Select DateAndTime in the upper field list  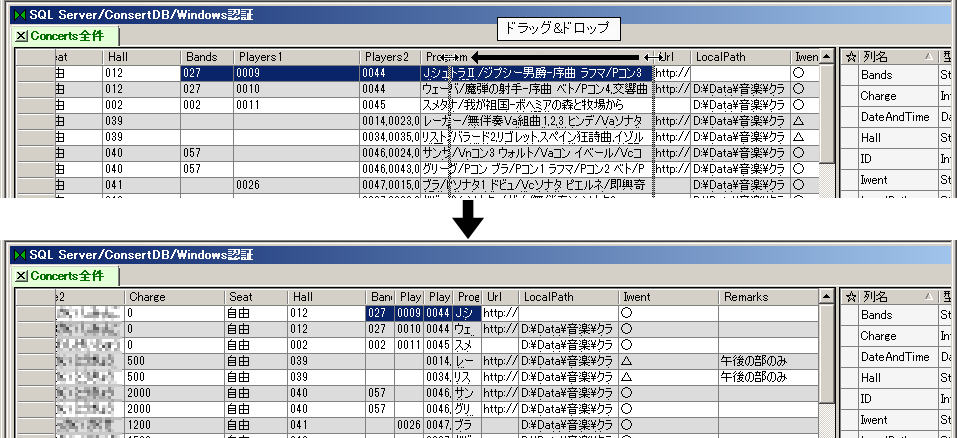895,117
